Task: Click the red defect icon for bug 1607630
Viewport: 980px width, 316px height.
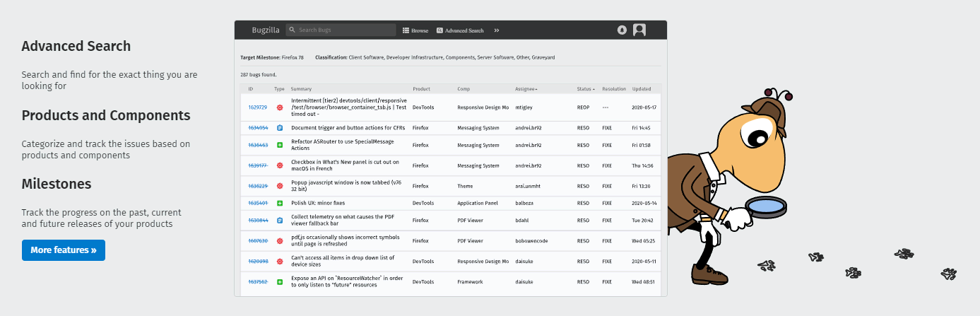Action: [x=280, y=241]
